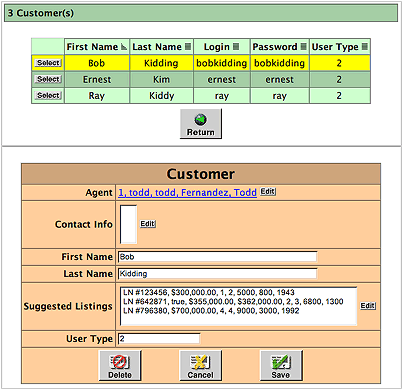Click the sort icon beside Last Name header
Viewport: 403px width, 390px height.
coord(188,46)
